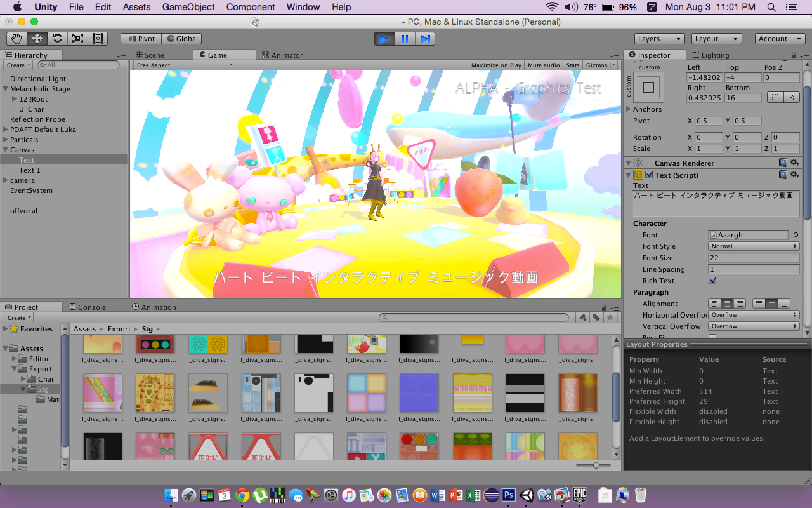Open Text (Script) help icon
This screenshot has height=508, width=812.
pos(783,175)
